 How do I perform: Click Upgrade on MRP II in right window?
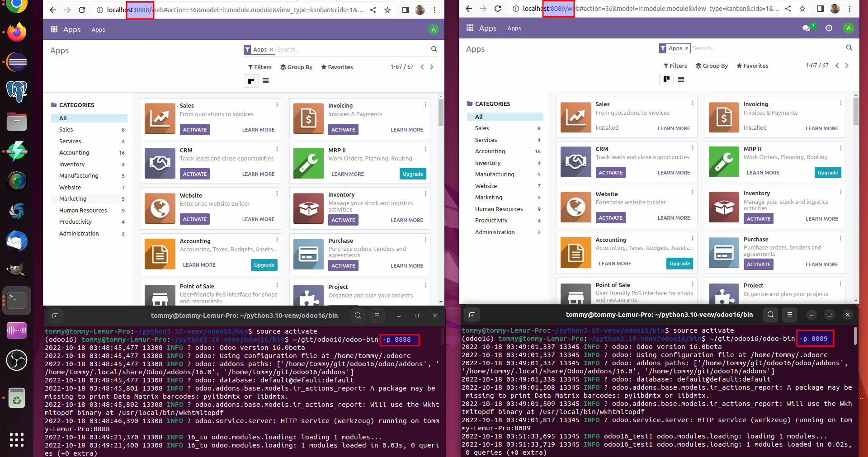click(x=827, y=173)
